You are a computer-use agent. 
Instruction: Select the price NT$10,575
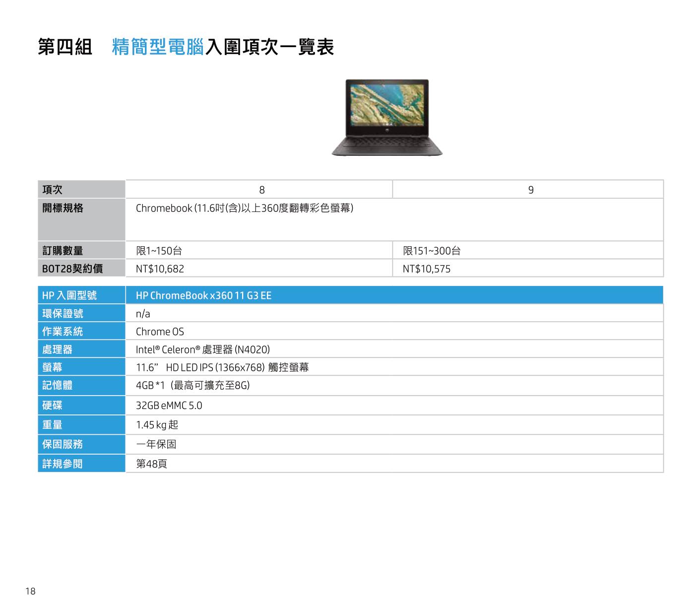click(x=427, y=269)
